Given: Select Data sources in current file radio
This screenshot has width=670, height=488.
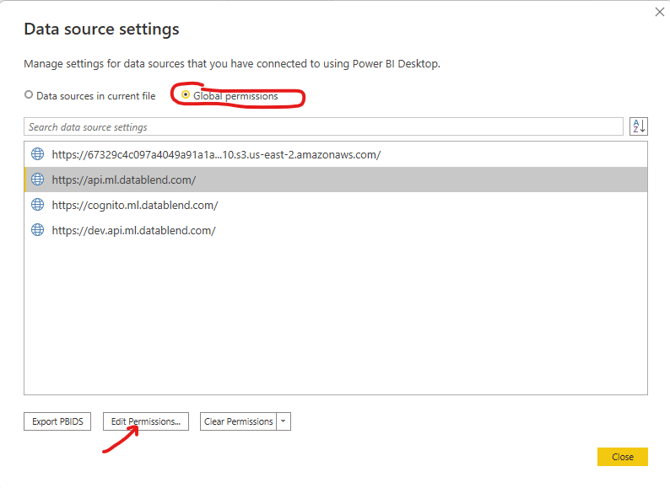Looking at the screenshot, I should 29,95.
